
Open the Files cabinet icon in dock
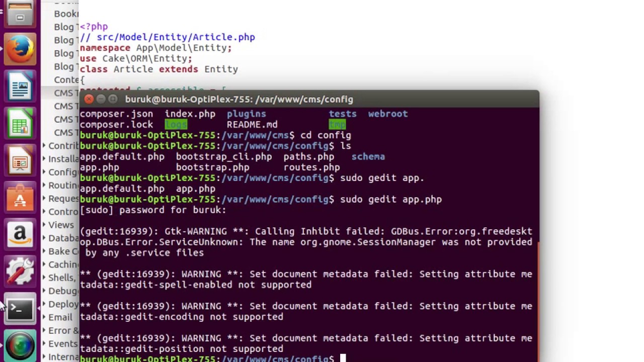tap(20, 14)
